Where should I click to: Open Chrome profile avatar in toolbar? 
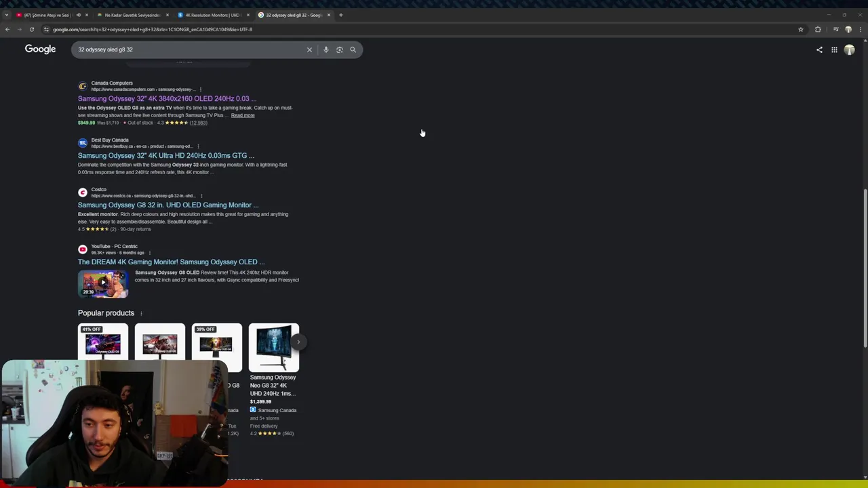click(848, 29)
